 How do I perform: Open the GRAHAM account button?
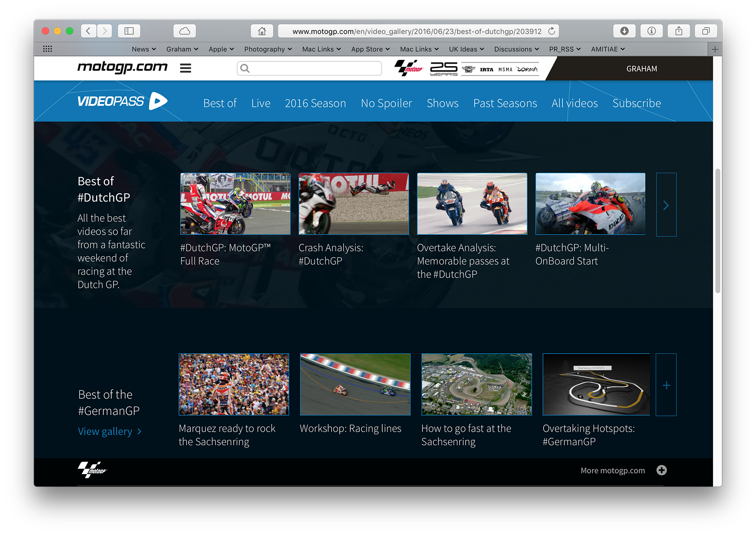642,69
